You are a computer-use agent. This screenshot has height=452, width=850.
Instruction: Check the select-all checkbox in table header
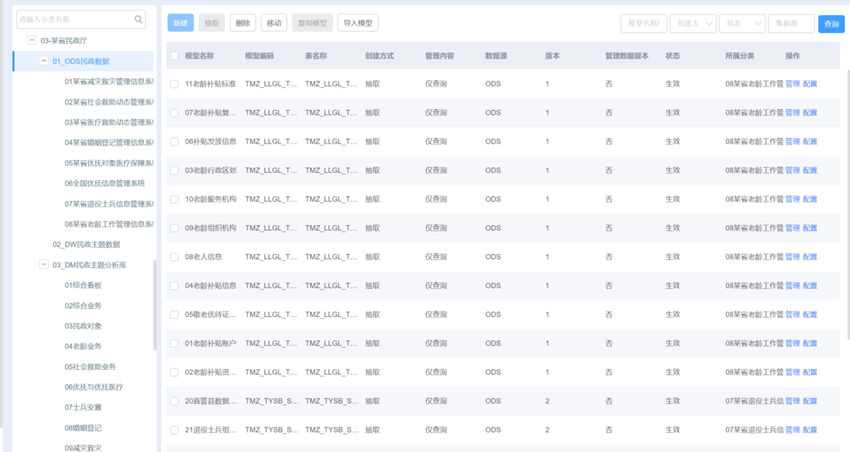coord(174,56)
